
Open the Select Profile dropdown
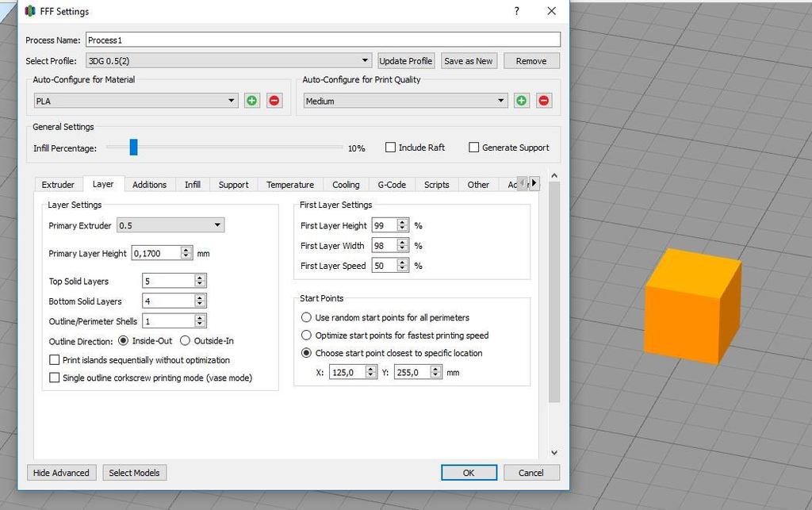click(229, 60)
